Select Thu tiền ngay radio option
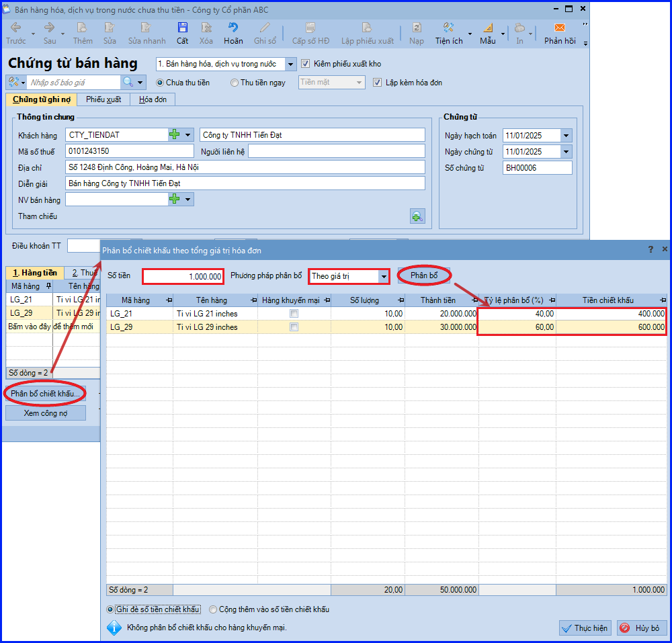 pyautogui.click(x=235, y=83)
